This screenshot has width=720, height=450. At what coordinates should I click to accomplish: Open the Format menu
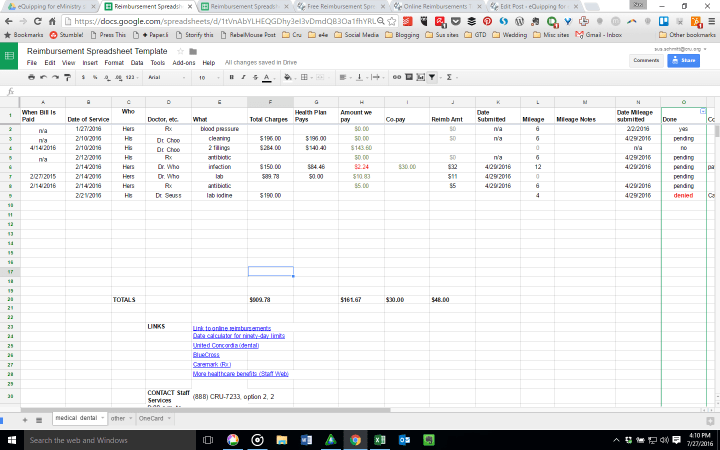click(114, 62)
